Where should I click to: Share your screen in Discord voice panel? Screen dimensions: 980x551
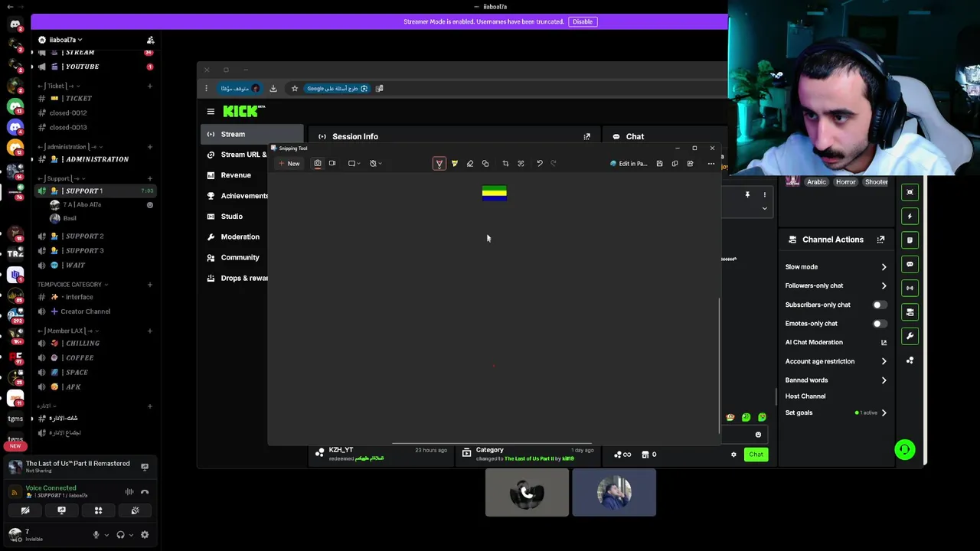(61, 510)
